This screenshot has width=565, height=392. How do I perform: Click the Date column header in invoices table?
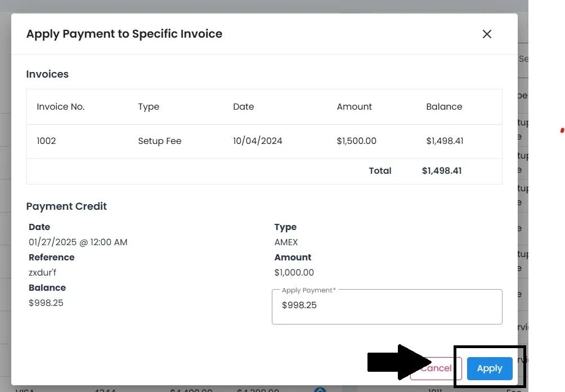[x=244, y=107]
